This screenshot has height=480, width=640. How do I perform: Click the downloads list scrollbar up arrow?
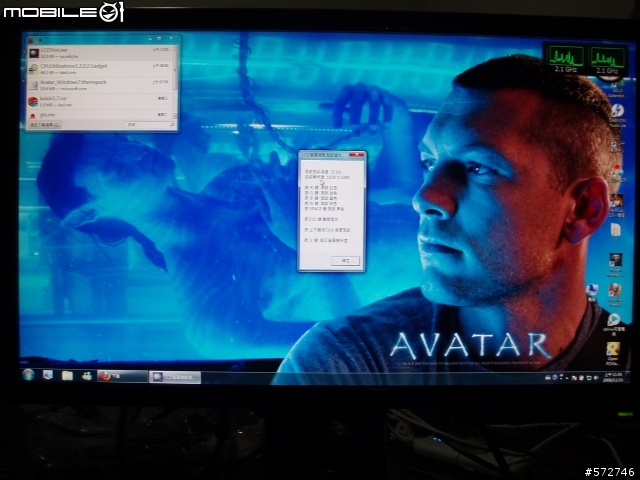pyautogui.click(x=176, y=48)
